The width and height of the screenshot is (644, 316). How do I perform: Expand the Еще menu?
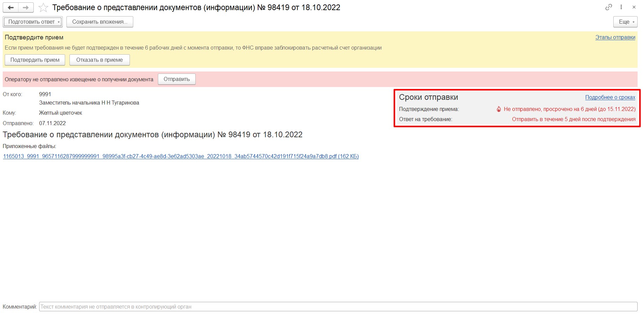(x=625, y=22)
